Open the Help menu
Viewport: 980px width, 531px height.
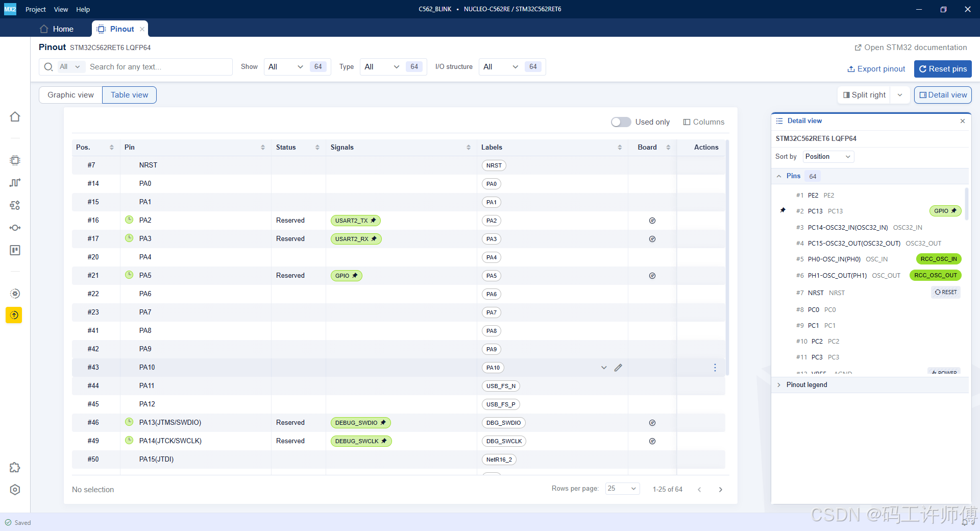pyautogui.click(x=83, y=9)
